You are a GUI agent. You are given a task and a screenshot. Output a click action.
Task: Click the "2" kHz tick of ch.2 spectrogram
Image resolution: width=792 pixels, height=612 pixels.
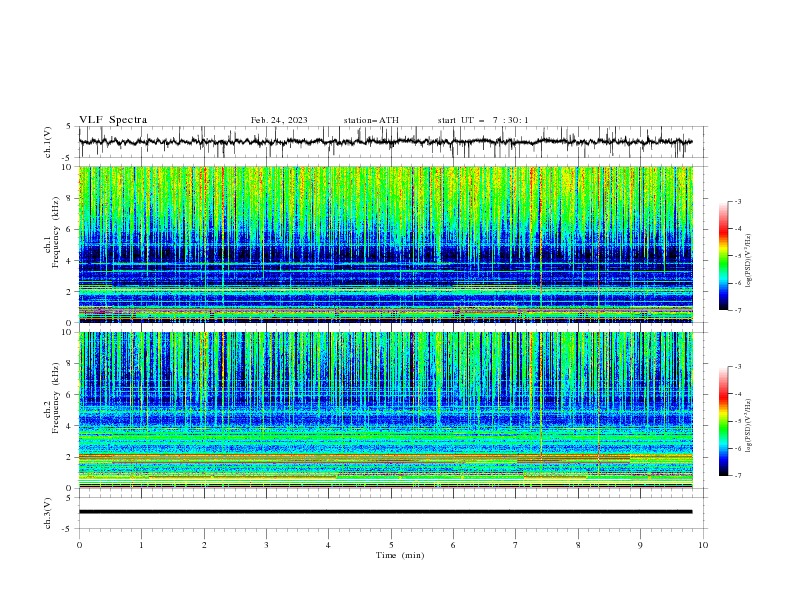point(69,457)
